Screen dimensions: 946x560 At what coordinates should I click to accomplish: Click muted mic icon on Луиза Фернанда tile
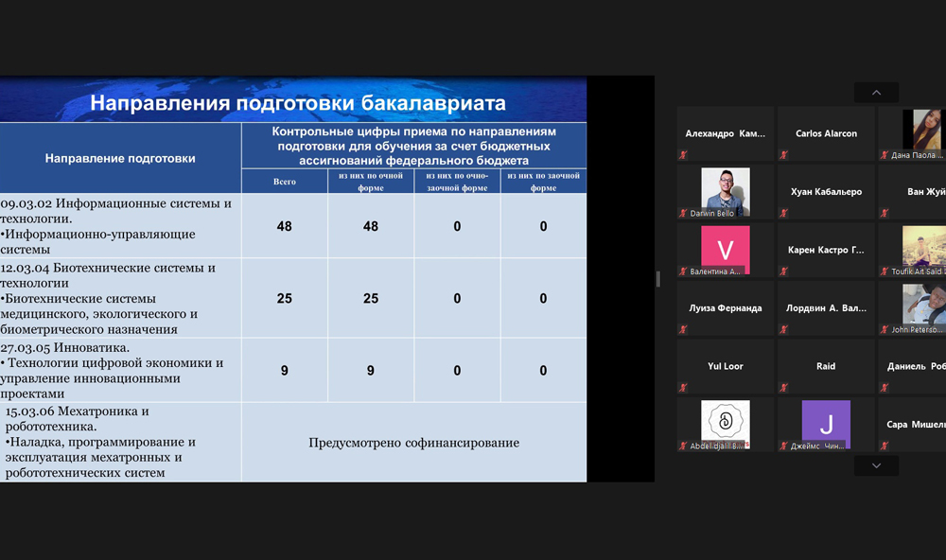pyautogui.click(x=682, y=329)
